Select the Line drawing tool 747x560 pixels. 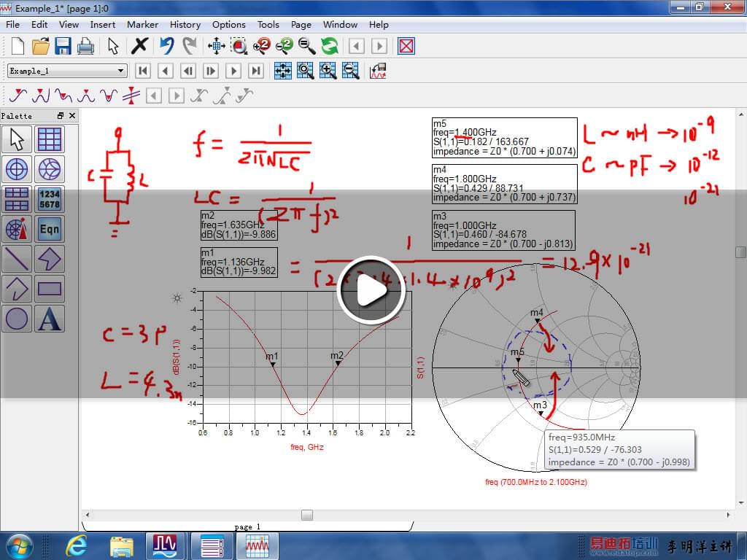coord(17,259)
